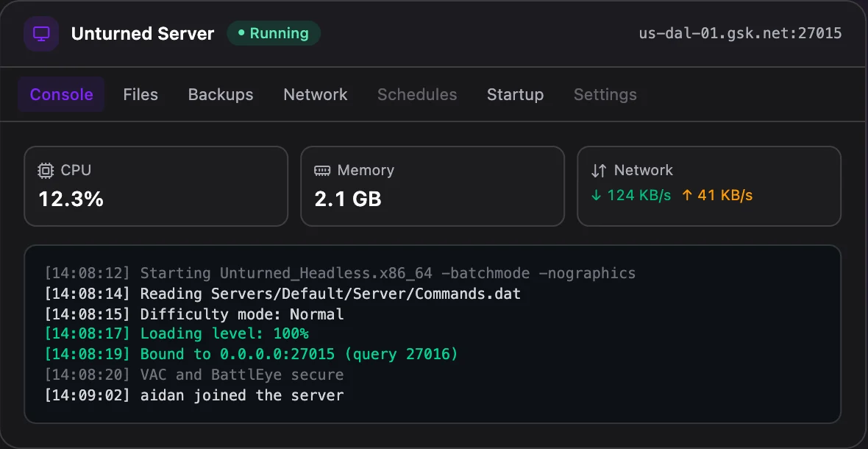Click the Loading level: 100% log line
This screenshot has width=868, height=449.
(x=176, y=334)
